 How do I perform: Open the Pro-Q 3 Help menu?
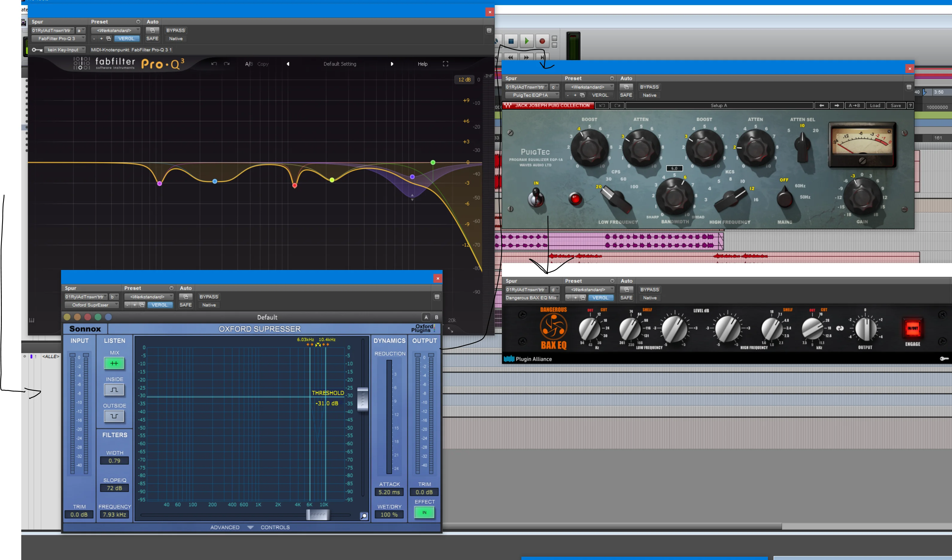coord(422,64)
